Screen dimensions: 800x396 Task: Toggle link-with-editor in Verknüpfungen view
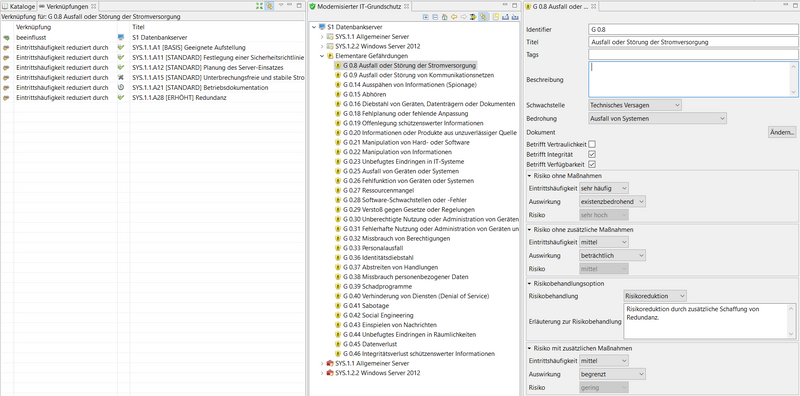(269, 6)
